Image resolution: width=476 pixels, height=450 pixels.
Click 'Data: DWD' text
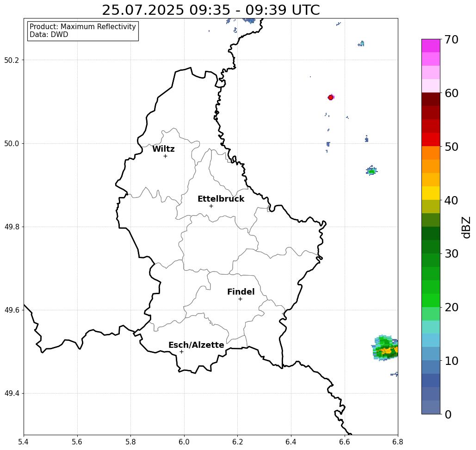click(x=49, y=35)
